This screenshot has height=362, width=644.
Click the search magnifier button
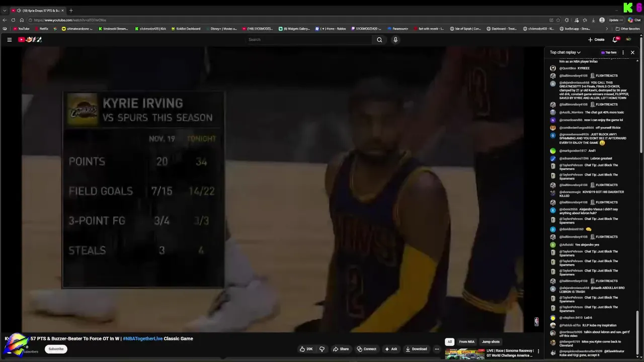379,40
